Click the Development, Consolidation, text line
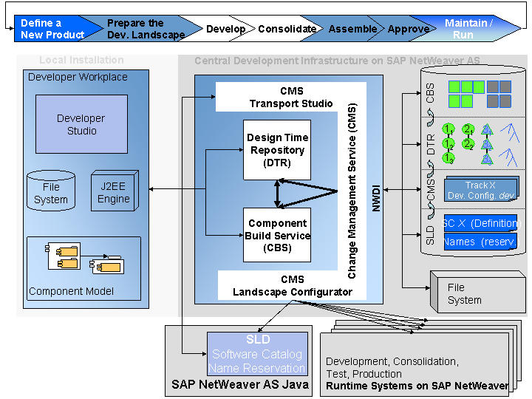The height and width of the screenshot is (399, 532). (x=392, y=361)
